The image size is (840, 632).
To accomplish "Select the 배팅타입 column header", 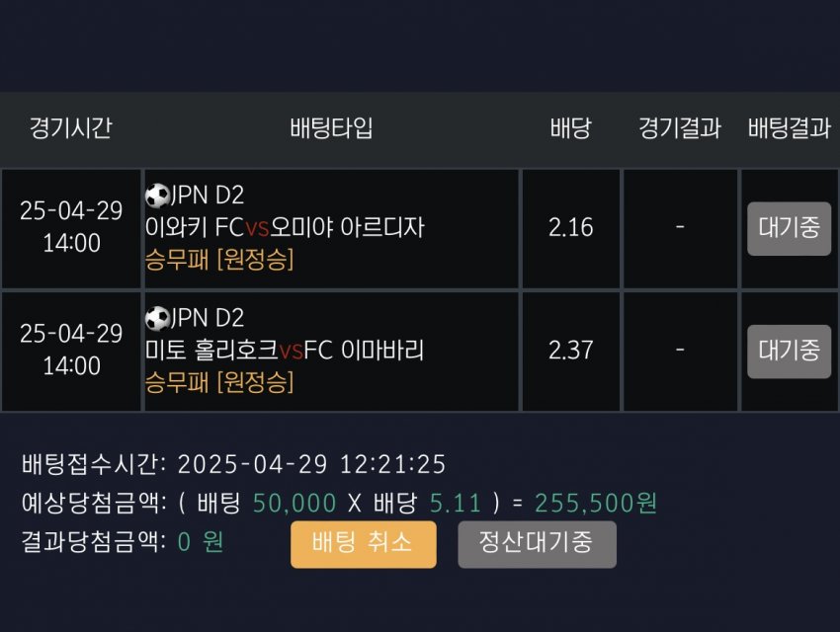I will tap(331, 128).
